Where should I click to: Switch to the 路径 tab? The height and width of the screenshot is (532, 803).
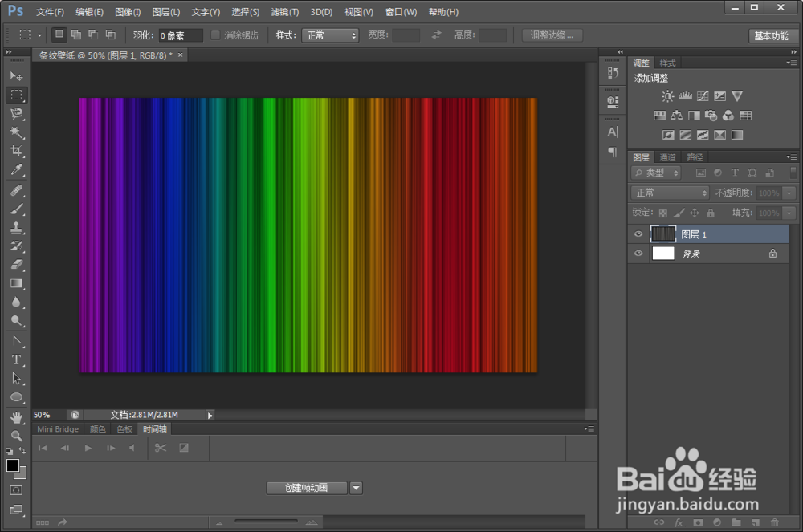click(x=695, y=157)
